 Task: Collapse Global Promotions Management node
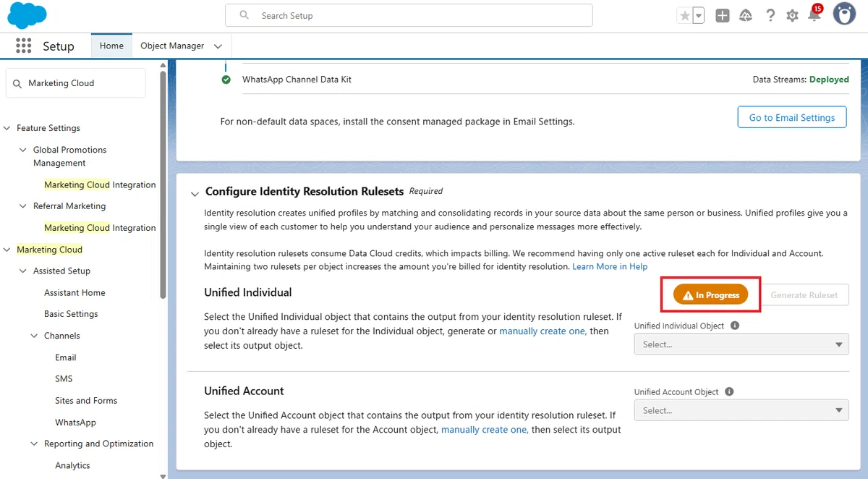tap(24, 150)
